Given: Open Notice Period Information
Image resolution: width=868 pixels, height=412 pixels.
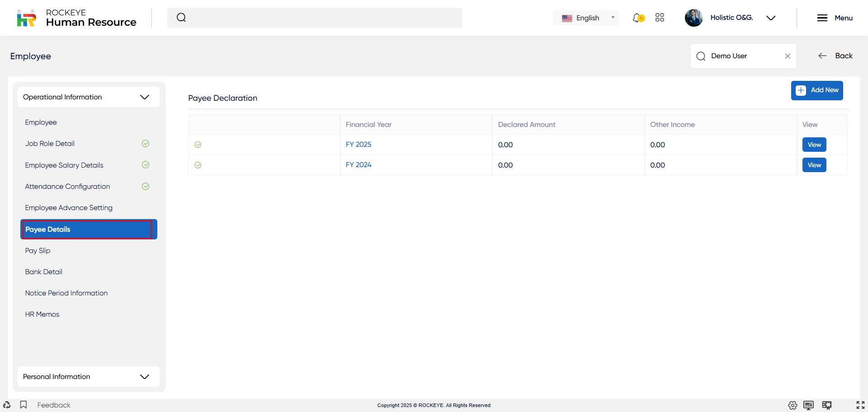Looking at the screenshot, I should pos(66,293).
